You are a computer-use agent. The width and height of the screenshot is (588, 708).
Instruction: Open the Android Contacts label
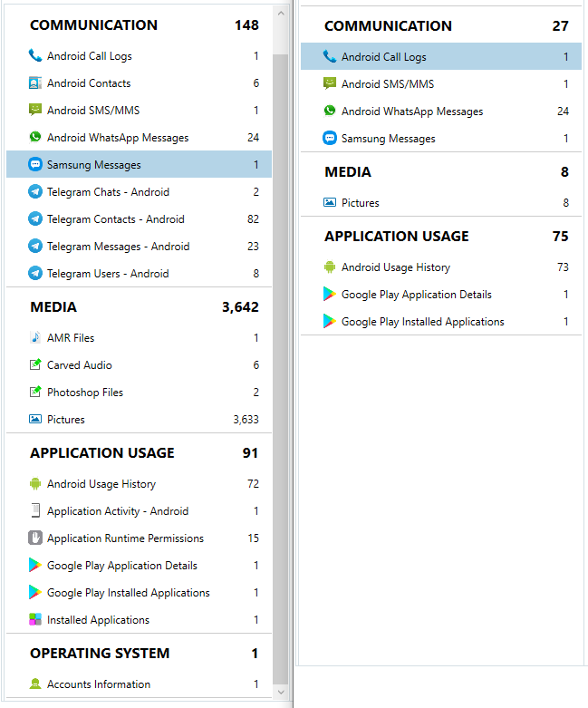click(89, 83)
